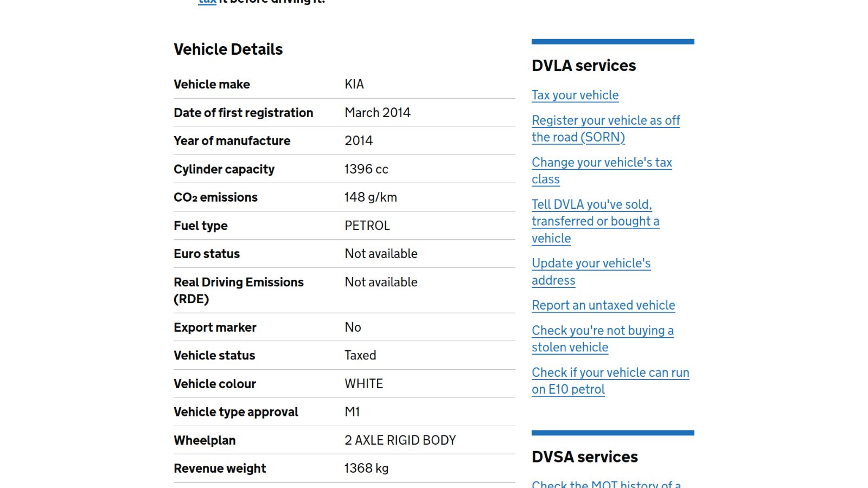Click the 'Export marker' label

215,328
